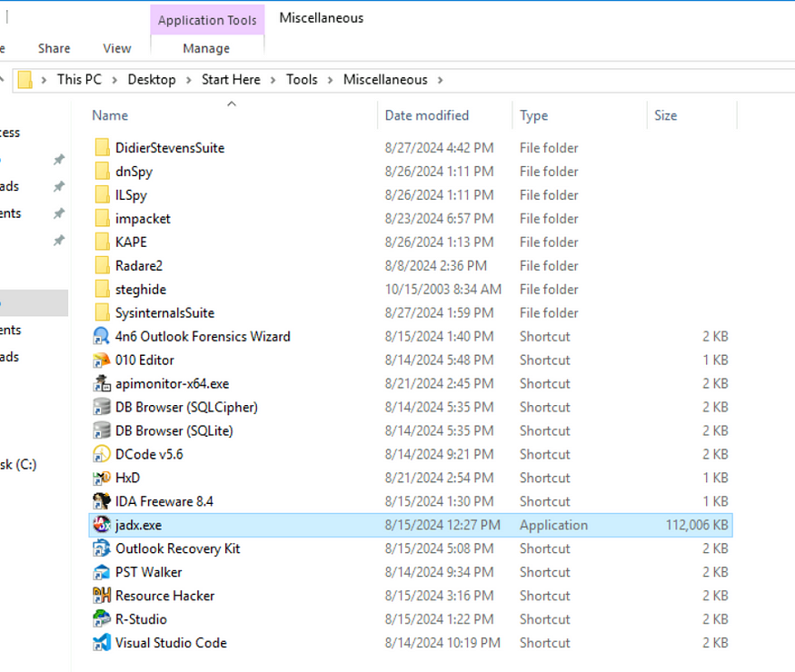This screenshot has height=672, width=795.
Task: Click the apimonitor-x64.exe shortcut icon
Action: click(x=102, y=383)
